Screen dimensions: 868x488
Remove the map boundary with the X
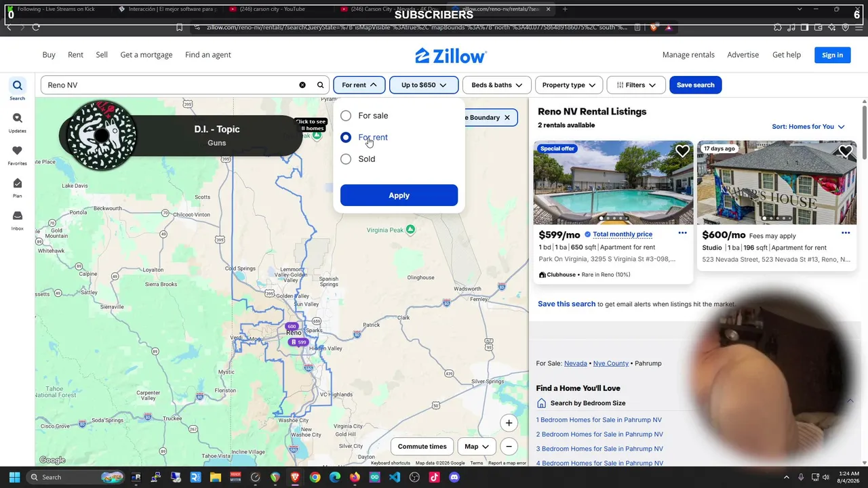507,117
